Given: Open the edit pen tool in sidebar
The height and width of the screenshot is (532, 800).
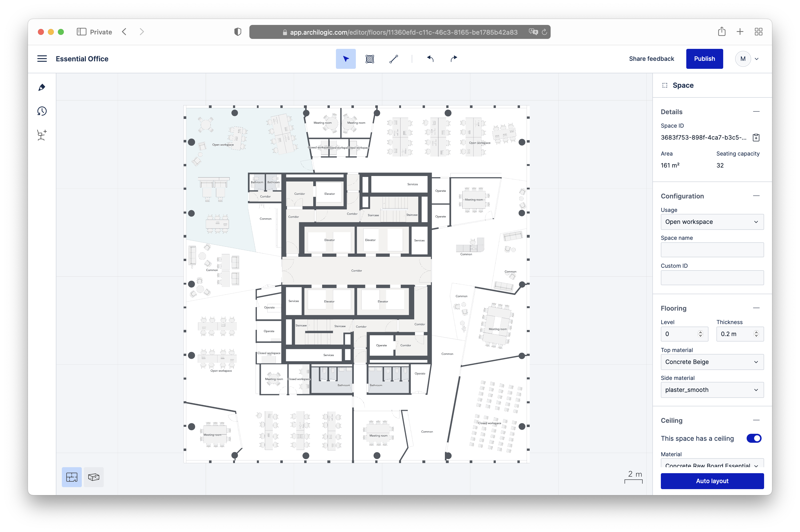Looking at the screenshot, I should [42, 87].
